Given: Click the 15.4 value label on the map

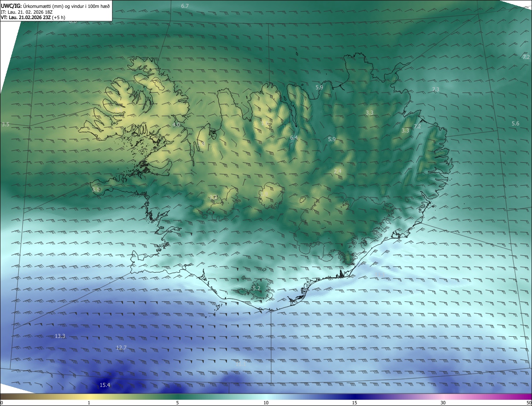Looking at the screenshot, I should [105, 385].
